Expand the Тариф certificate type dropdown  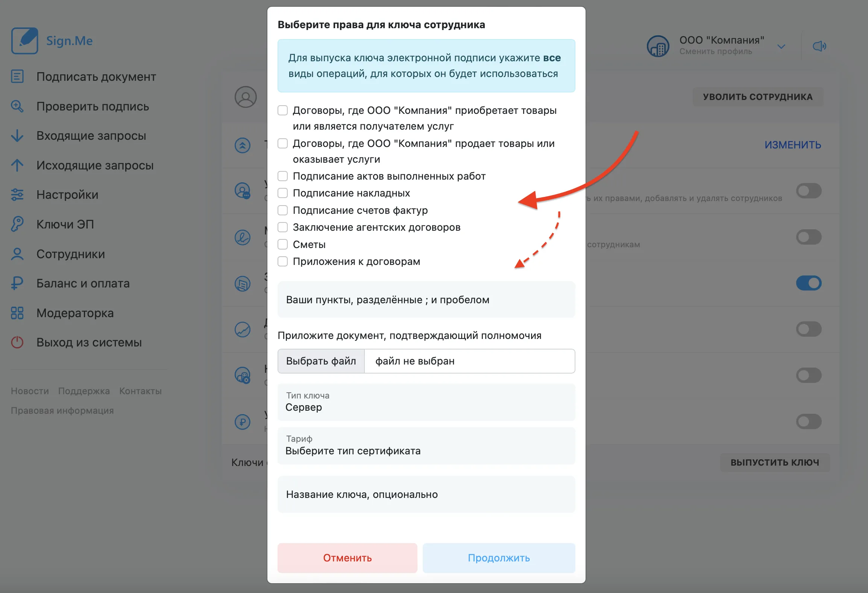[x=426, y=446]
